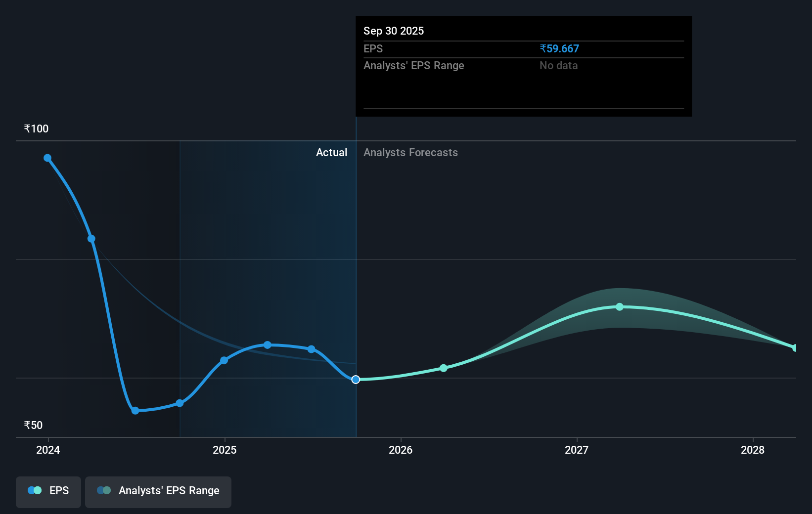The width and height of the screenshot is (812, 514).
Task: Select the 2027 forecast peak data point
Action: 619,307
